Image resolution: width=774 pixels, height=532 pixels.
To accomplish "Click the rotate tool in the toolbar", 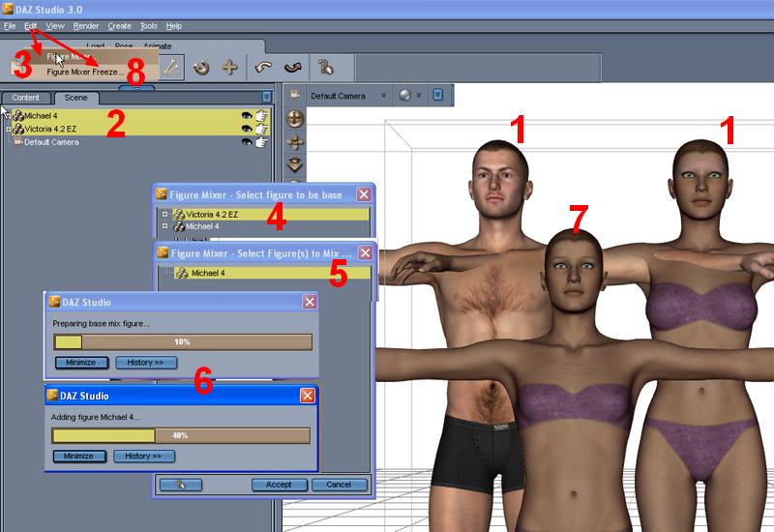I will pyautogui.click(x=201, y=67).
